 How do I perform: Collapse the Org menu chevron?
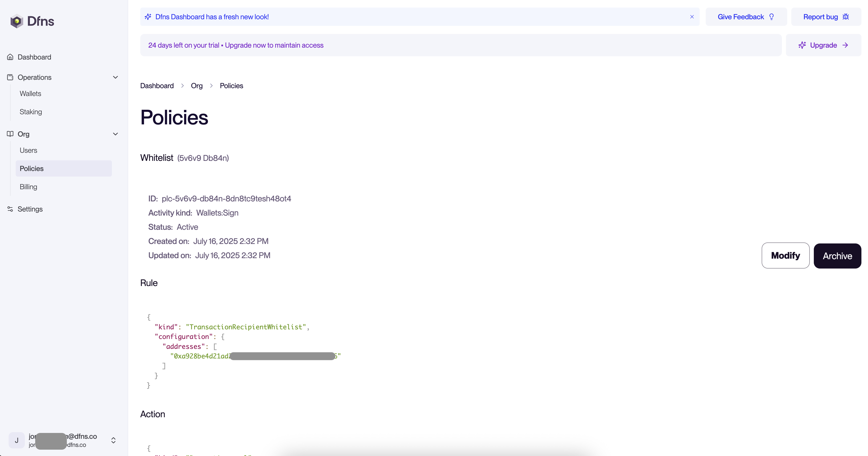pos(115,134)
